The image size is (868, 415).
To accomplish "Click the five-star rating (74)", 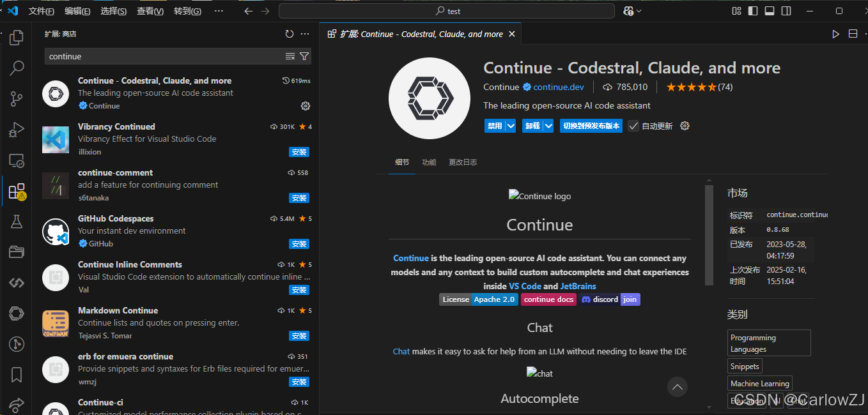I will [699, 87].
